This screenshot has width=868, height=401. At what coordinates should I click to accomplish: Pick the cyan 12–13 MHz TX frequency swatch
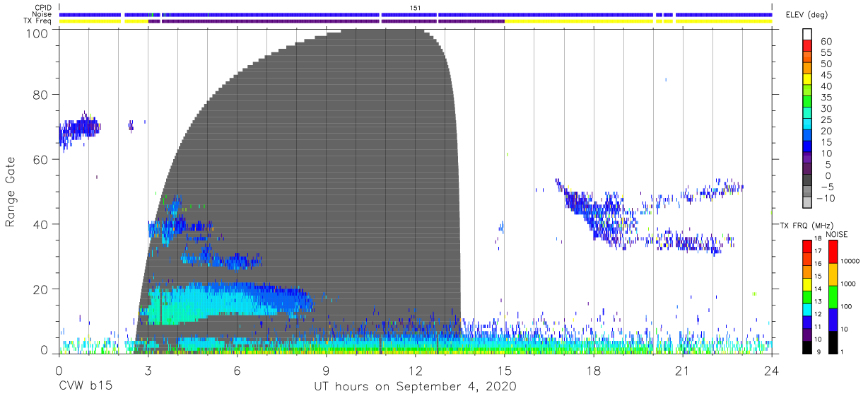coord(807,309)
